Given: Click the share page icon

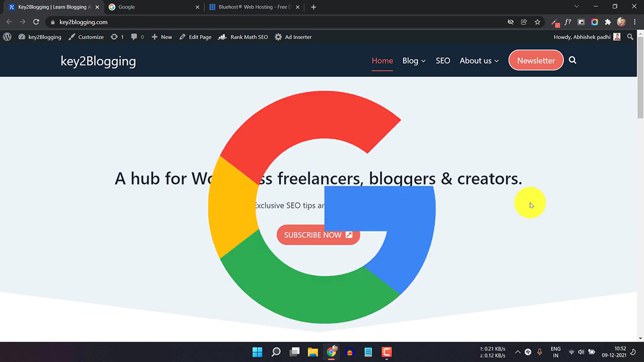Looking at the screenshot, I should (x=524, y=22).
